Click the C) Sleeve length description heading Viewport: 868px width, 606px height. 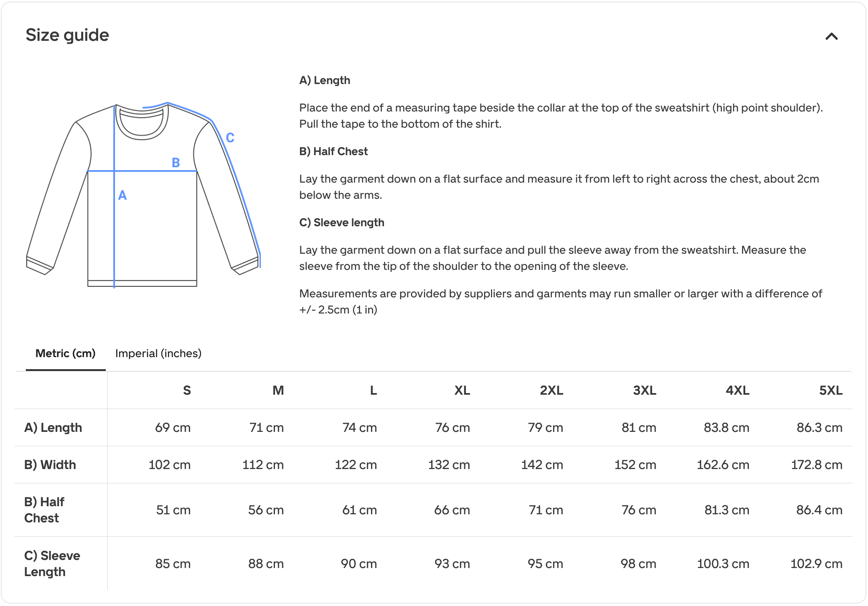pos(342,223)
